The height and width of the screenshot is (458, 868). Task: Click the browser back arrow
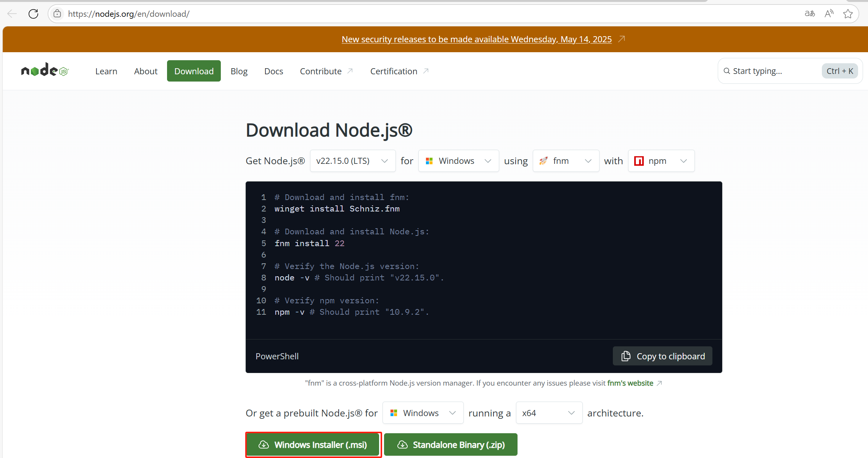(12, 14)
